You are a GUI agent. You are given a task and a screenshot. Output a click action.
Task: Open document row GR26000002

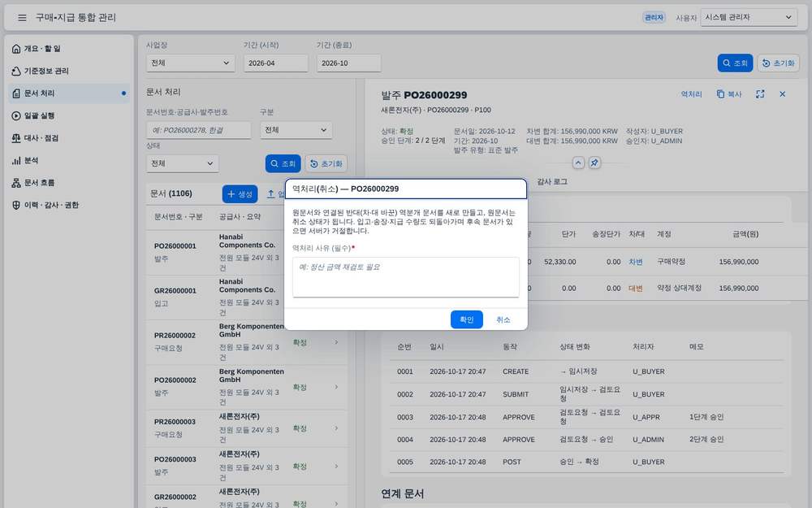pyautogui.click(x=247, y=497)
